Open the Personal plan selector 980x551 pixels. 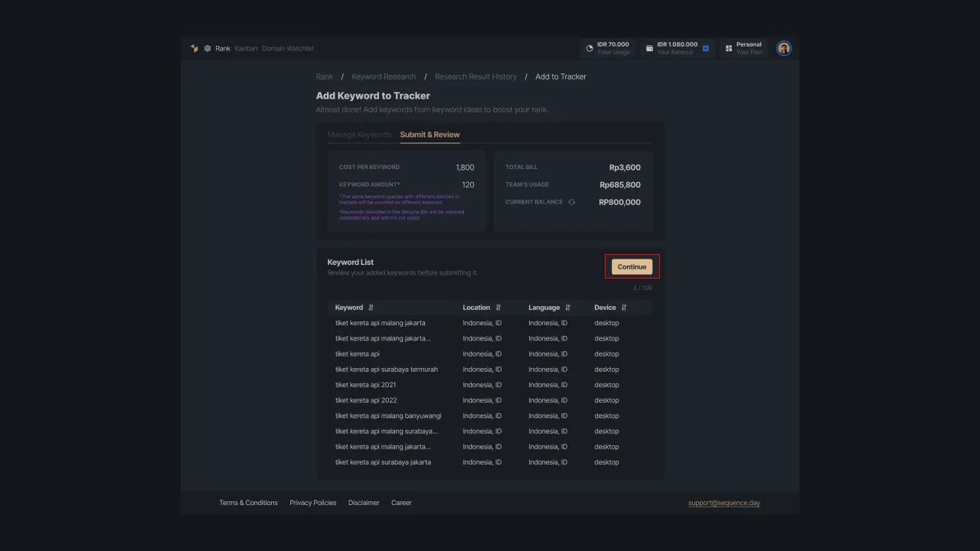(x=743, y=48)
